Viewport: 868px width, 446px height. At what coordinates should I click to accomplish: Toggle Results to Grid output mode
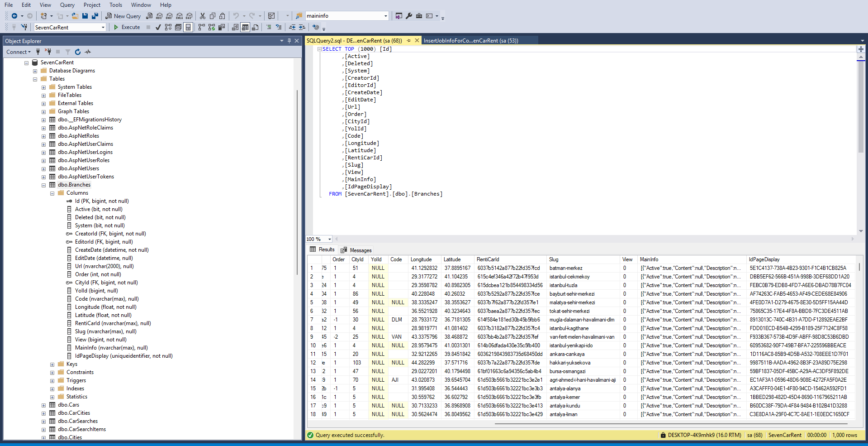245,27
